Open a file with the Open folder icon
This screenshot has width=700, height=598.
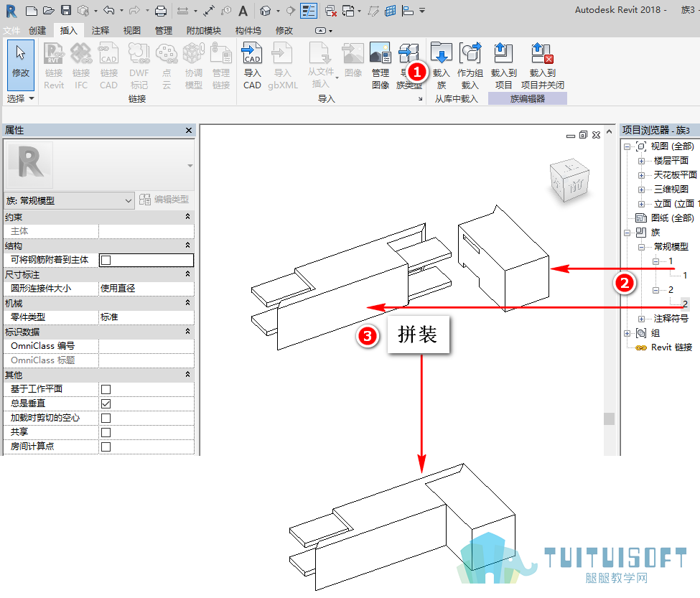pyautogui.click(x=49, y=11)
